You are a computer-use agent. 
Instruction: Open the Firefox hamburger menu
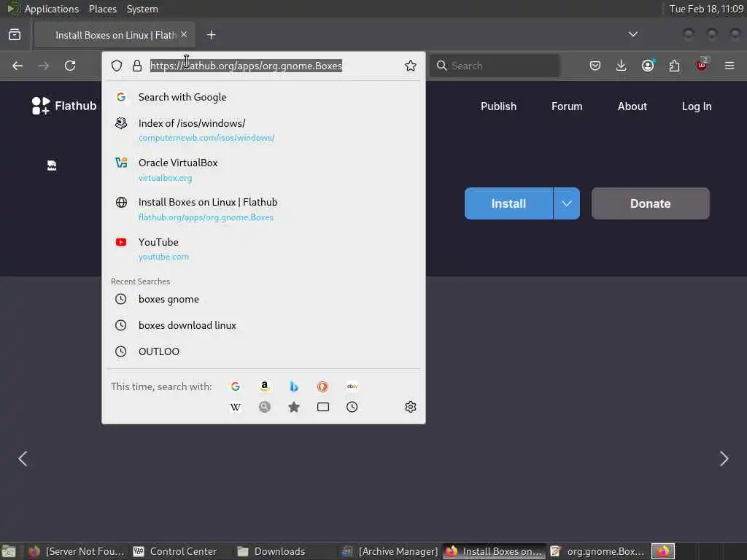[729, 66]
